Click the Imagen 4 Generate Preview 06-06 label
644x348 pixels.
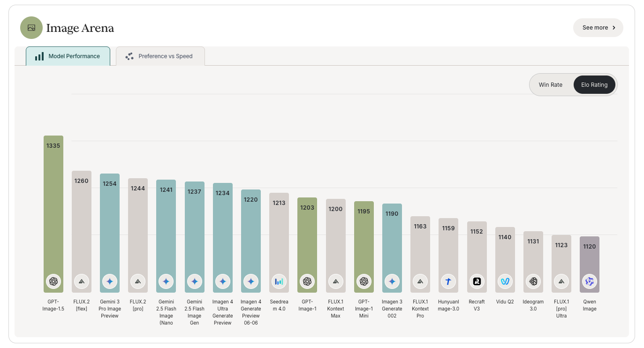[251, 312]
